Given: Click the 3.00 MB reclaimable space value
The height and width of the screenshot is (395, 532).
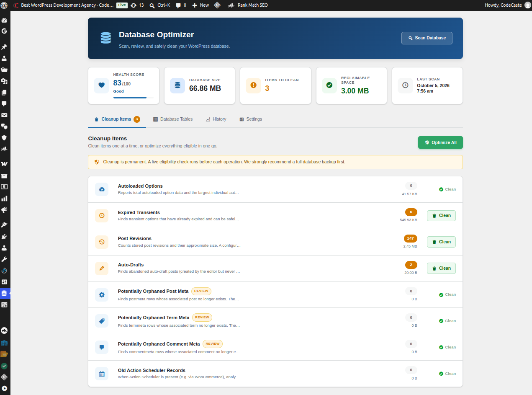Looking at the screenshot, I should 355,91.
